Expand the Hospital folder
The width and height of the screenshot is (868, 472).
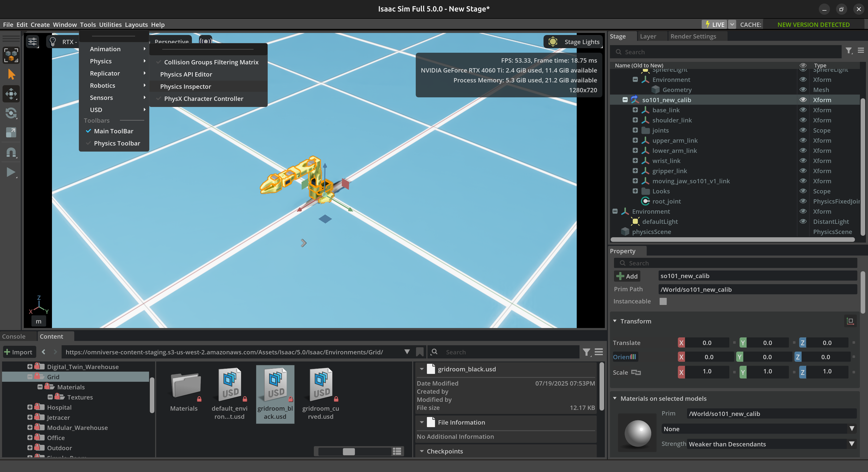[x=30, y=407]
